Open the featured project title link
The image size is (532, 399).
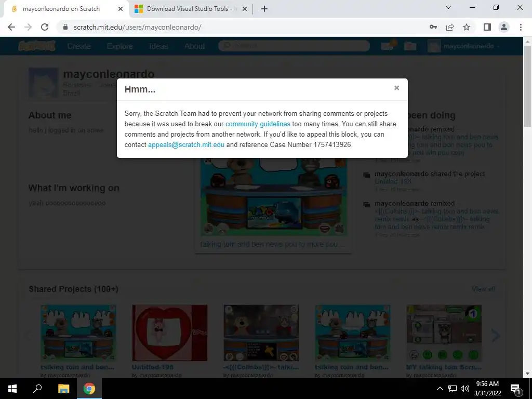272,244
